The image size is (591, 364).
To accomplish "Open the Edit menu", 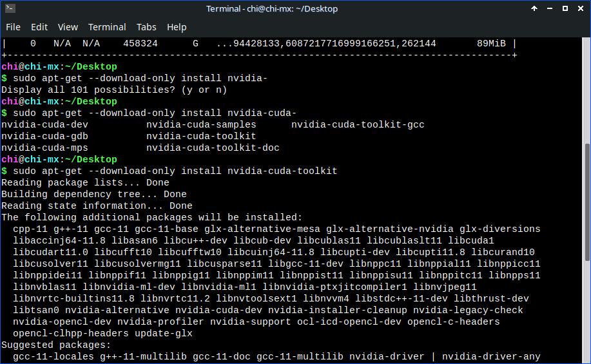I will coord(39,27).
